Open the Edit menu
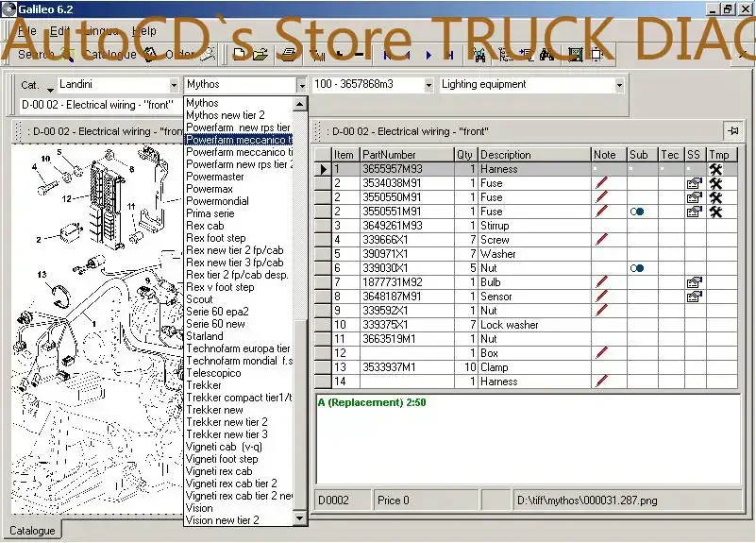 (x=59, y=31)
